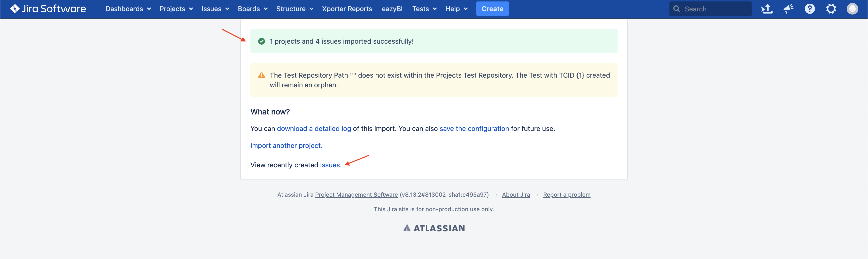Open the About Jira footer link
868x259 pixels.
516,194
